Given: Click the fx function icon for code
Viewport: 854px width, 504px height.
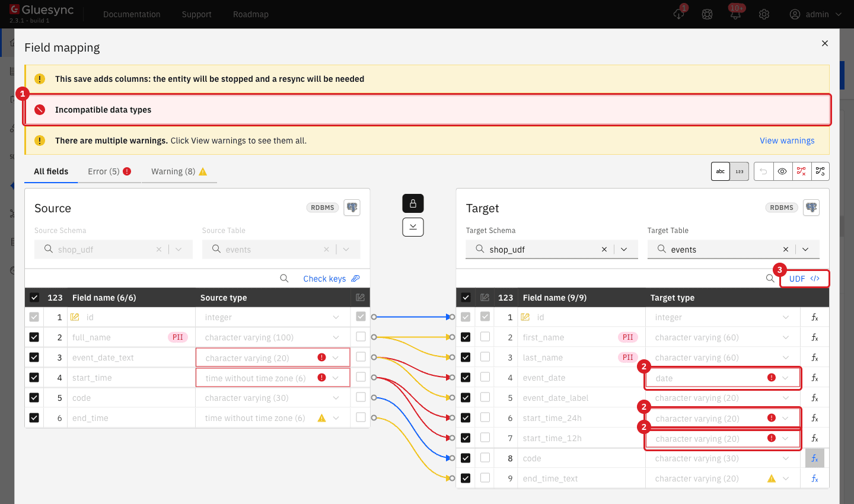Looking at the screenshot, I should pyautogui.click(x=815, y=458).
